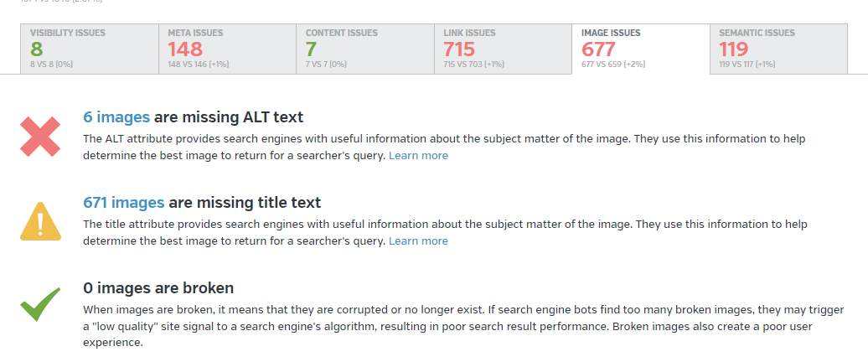Click the 'are missing title text' heading text
Viewport: 868px width, 362px height.
pos(245,203)
